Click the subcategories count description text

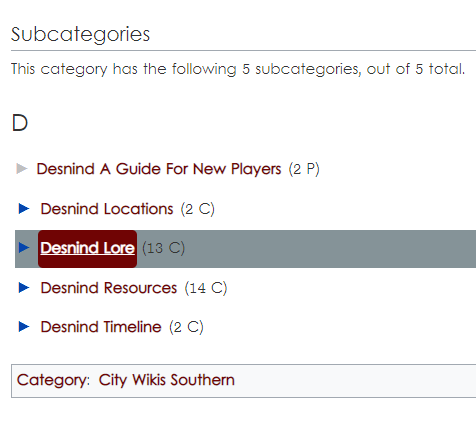[238, 69]
